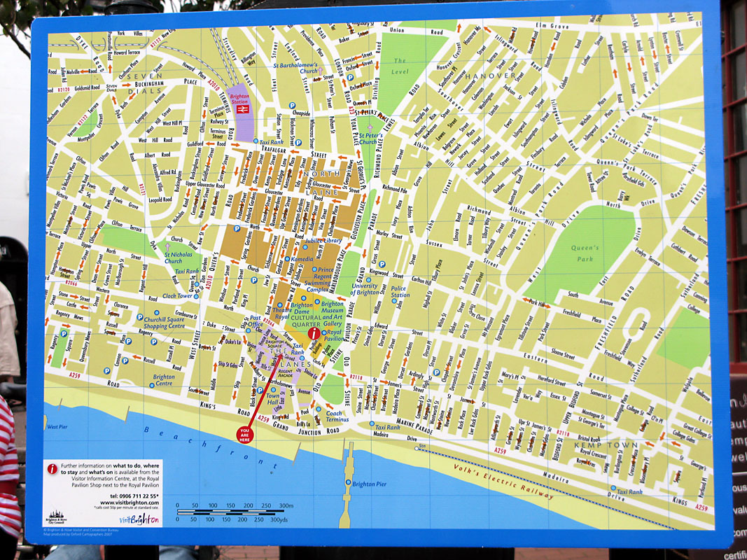Click the 'Town Hall' label
The width and height of the screenshot is (747, 560).
click(x=273, y=398)
